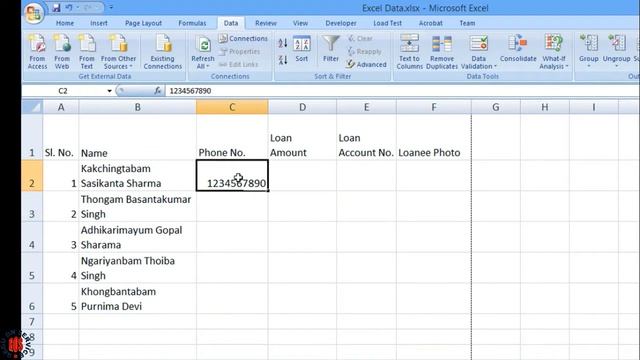Image resolution: width=640 pixels, height=360 pixels.
Task: Click cell 'Kakchingtabam Sasikanta Sharma'
Action: [138, 176]
